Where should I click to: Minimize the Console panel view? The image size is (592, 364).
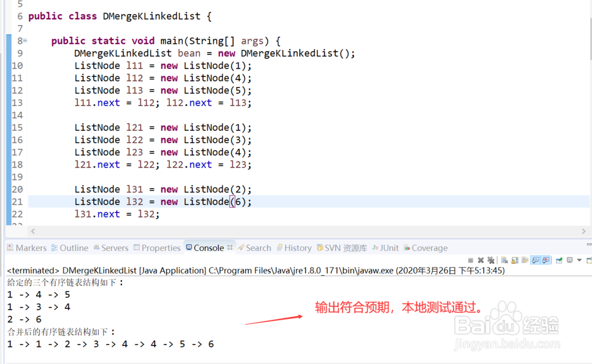(x=589, y=244)
